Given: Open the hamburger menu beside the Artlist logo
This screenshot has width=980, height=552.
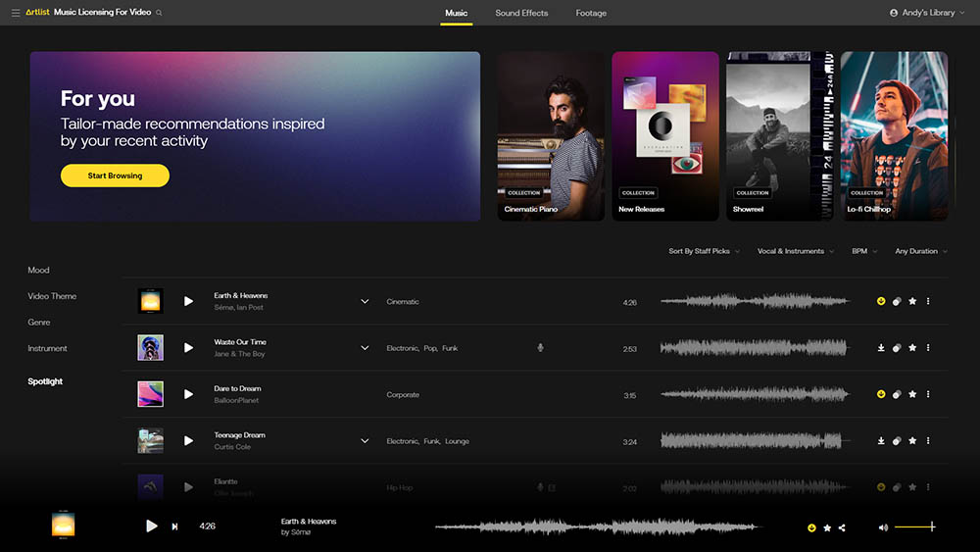Looking at the screenshot, I should click(x=16, y=13).
